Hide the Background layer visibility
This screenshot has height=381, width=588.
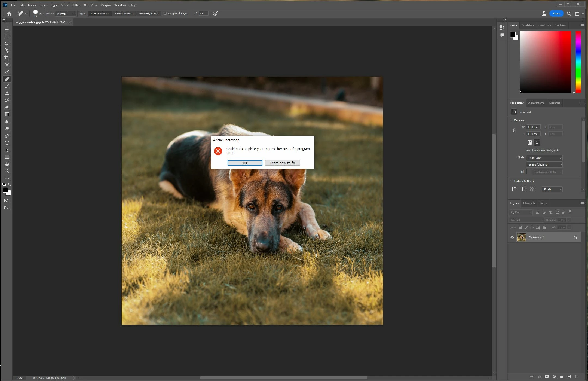point(512,237)
